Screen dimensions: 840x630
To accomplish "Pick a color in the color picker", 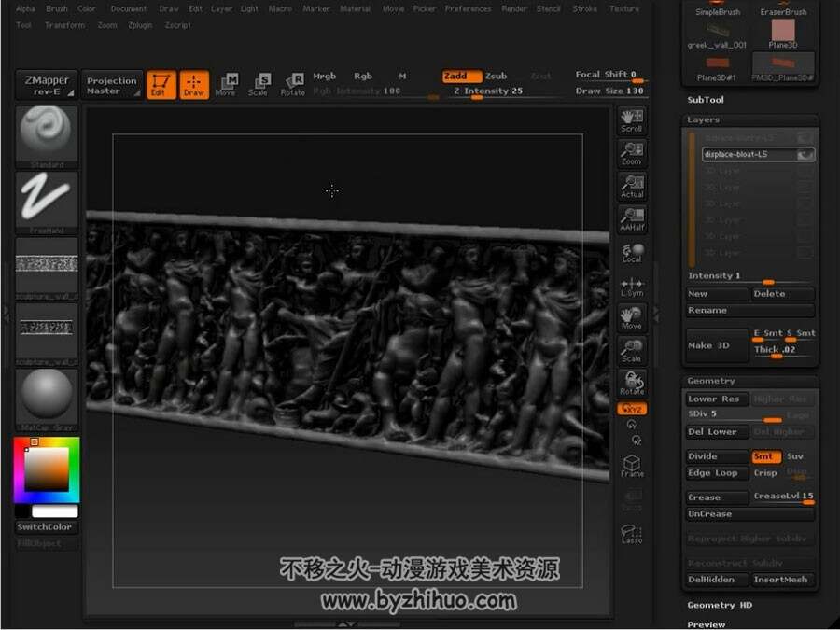I will click(47, 469).
